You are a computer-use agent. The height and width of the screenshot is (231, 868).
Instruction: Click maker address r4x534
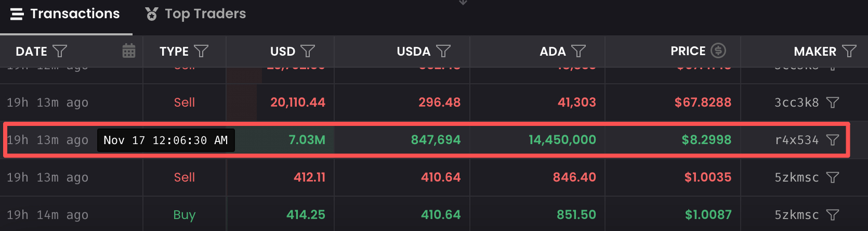tap(796, 140)
